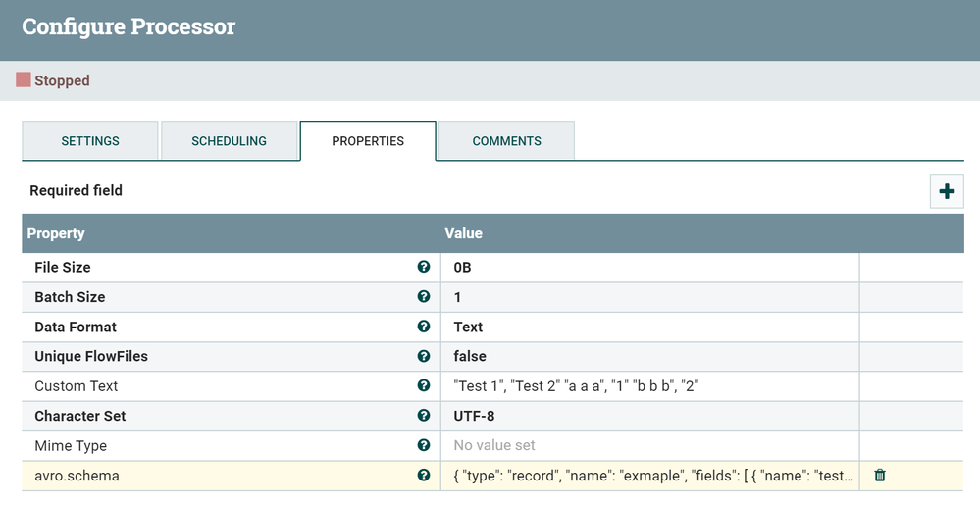Open help icon for File Size

[x=423, y=267]
